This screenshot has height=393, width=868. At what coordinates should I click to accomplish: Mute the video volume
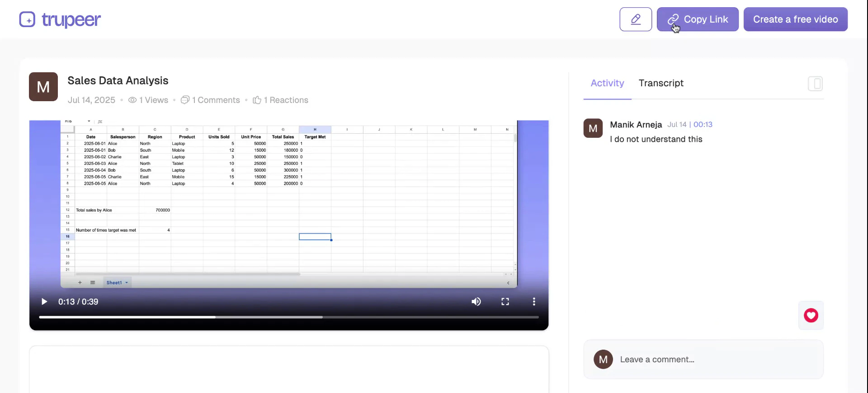[476, 302]
